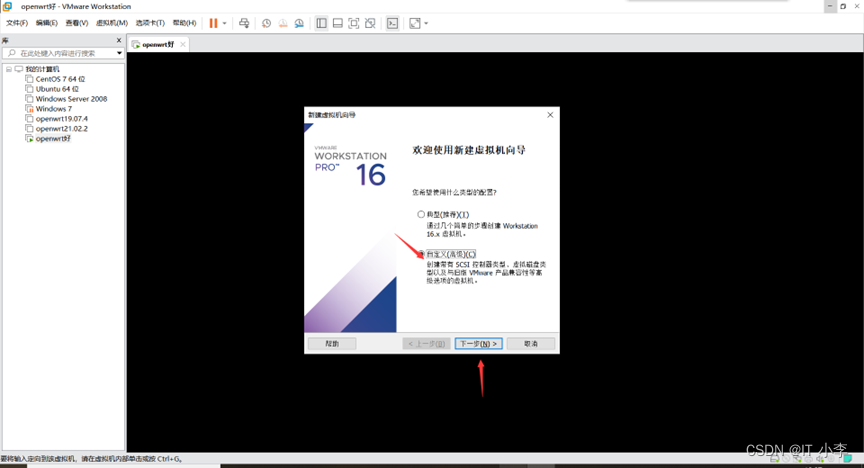
Task: Open the console view terminal icon
Action: coord(392,22)
